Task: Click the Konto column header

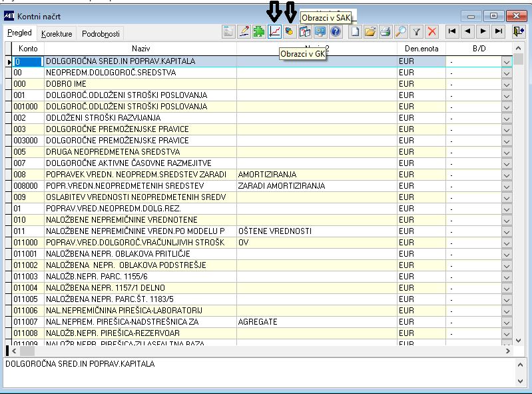Action: click(28, 49)
